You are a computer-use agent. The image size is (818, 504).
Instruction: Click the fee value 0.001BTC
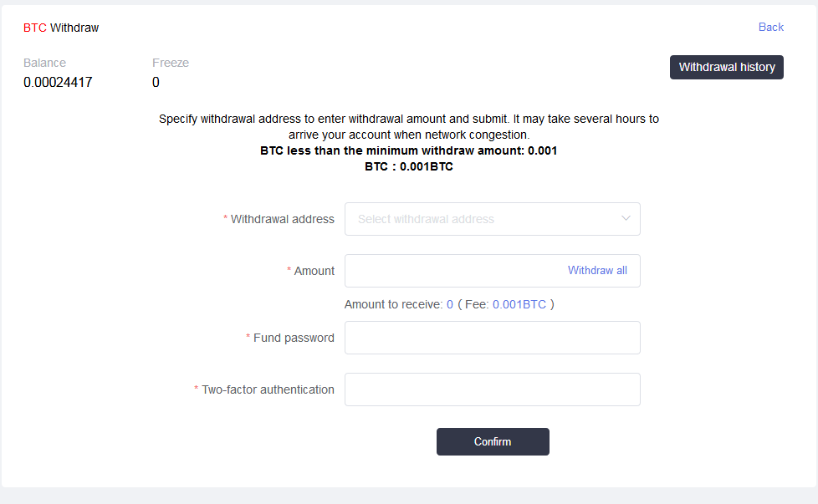coord(519,305)
